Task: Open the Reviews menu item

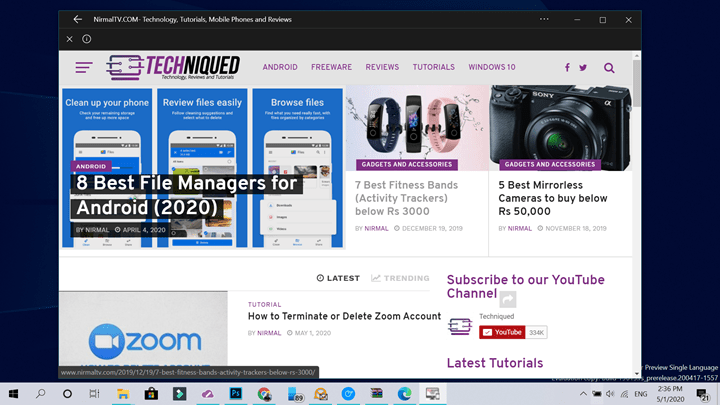Action: coord(382,67)
